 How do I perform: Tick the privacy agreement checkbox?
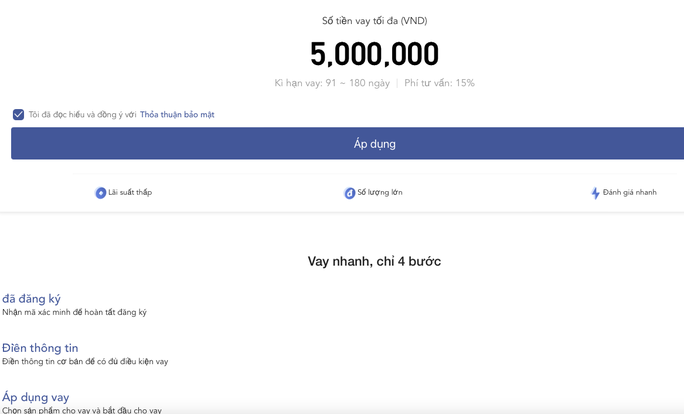[x=18, y=115]
